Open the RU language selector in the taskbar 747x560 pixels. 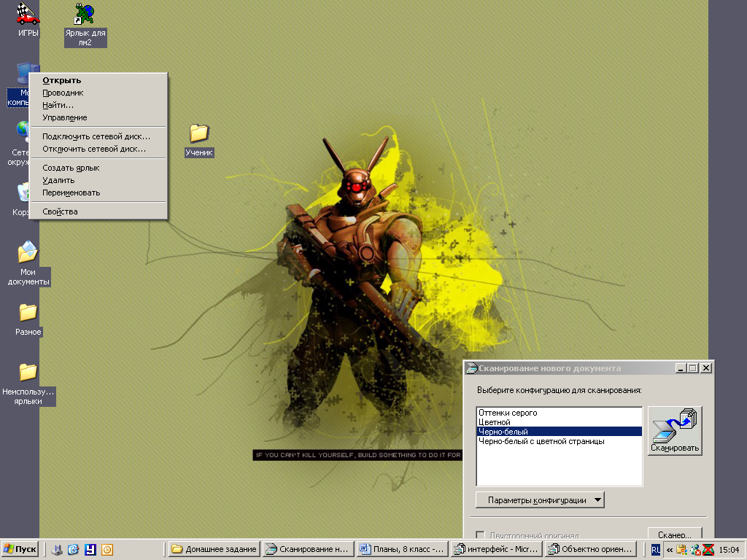coord(656,549)
